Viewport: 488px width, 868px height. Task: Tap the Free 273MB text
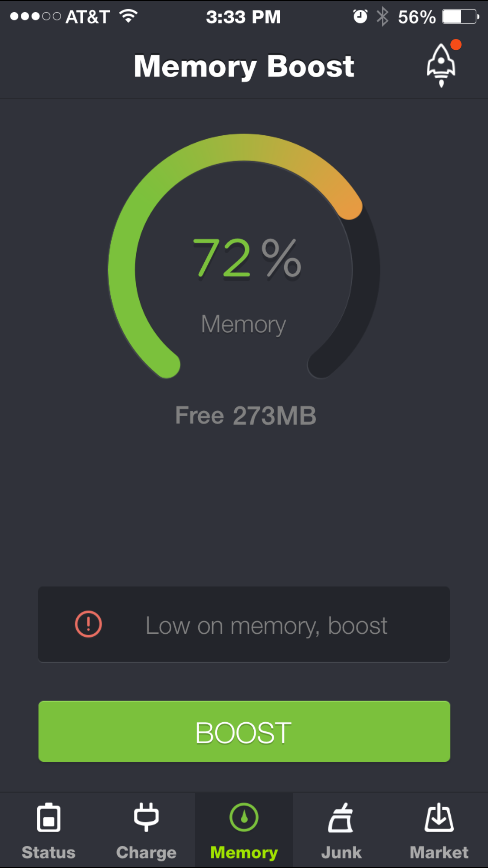(x=246, y=415)
